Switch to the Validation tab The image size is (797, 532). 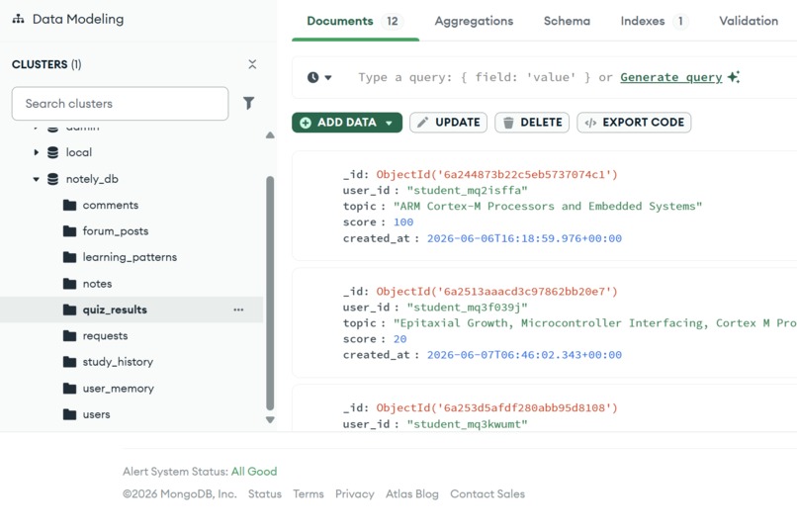point(749,21)
